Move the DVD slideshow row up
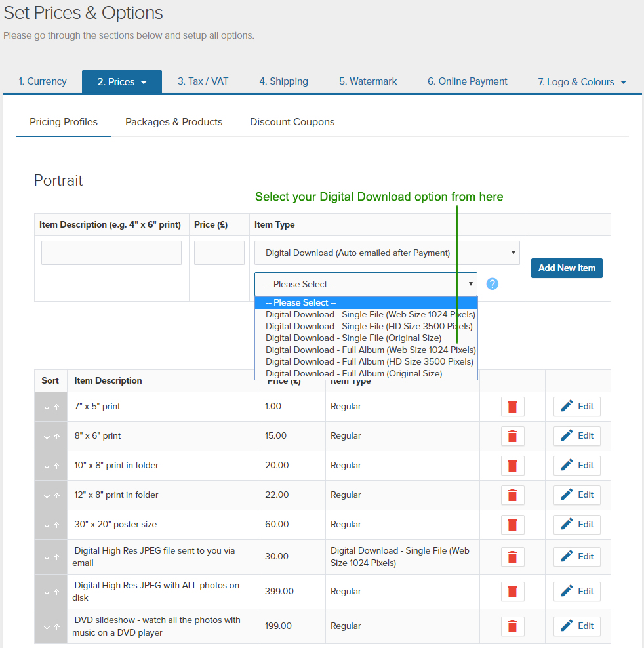644x648 pixels. (56, 626)
